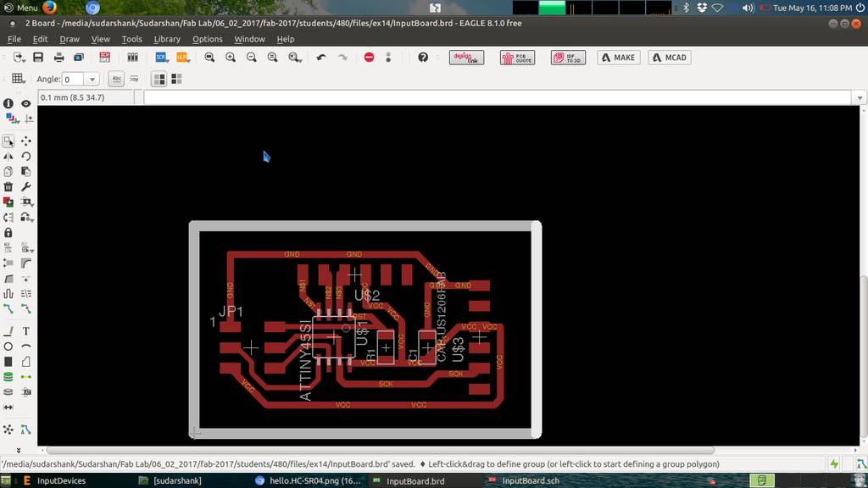
Task: Toggle the second layout style button
Action: [x=176, y=79]
